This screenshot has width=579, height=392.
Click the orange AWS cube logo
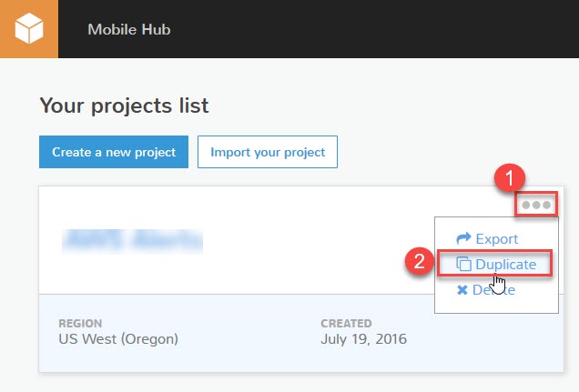click(x=29, y=29)
